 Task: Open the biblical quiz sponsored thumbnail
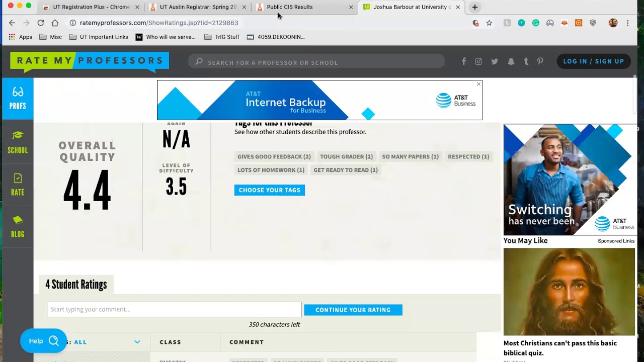[x=569, y=292]
